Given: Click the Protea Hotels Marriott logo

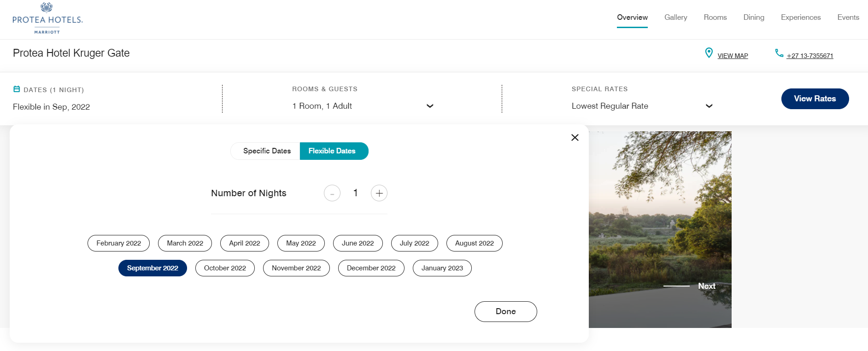Looking at the screenshot, I should pyautogui.click(x=47, y=18).
